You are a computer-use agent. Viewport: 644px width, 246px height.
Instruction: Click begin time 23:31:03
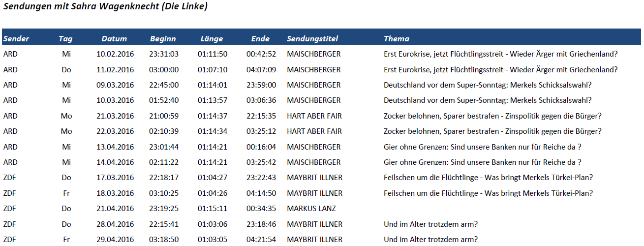pyautogui.click(x=164, y=54)
